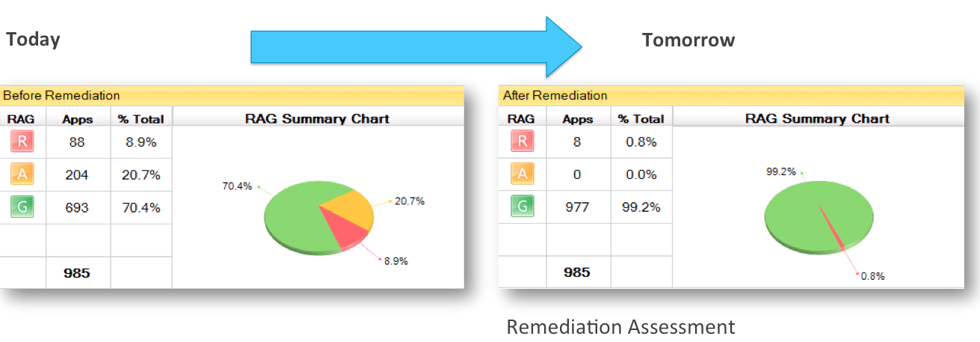Click the red R icon in After Remediation

point(522,141)
